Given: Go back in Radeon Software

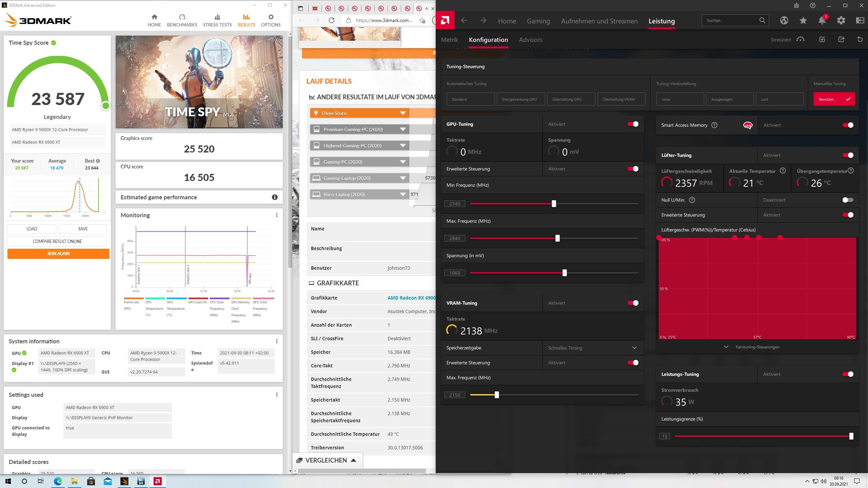Looking at the screenshot, I should click(x=464, y=21).
